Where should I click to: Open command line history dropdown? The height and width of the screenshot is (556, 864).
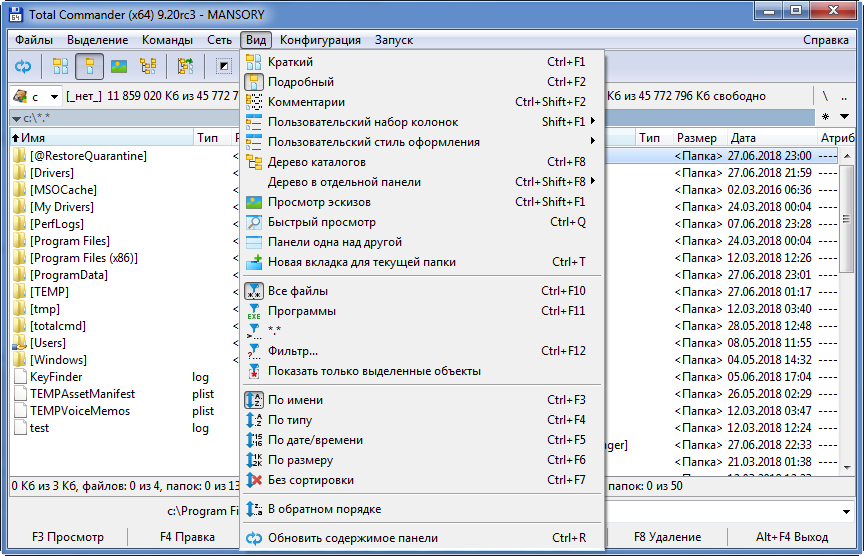point(846,512)
